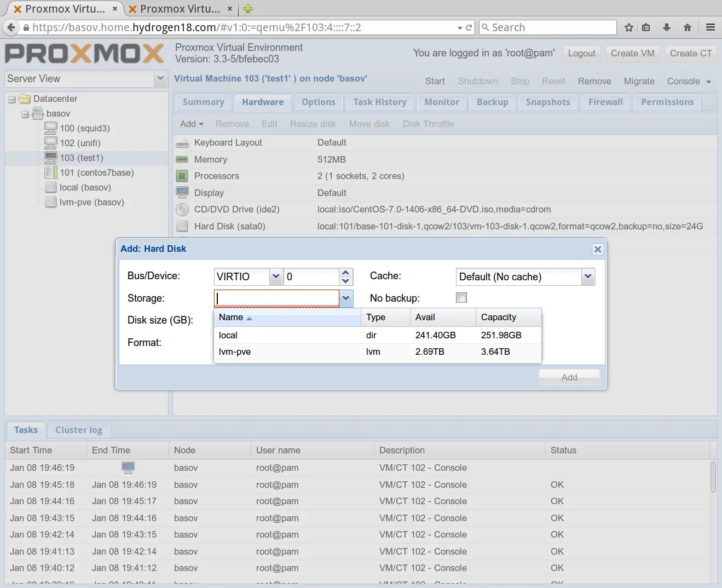The height and width of the screenshot is (588, 722).
Task: Click the Create VM button
Action: coord(633,54)
